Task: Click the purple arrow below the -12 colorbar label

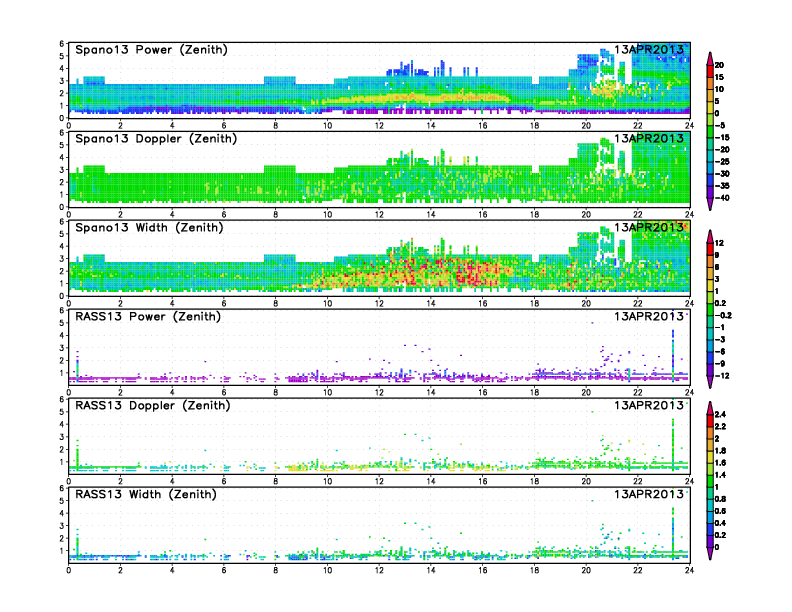Action: point(710,383)
